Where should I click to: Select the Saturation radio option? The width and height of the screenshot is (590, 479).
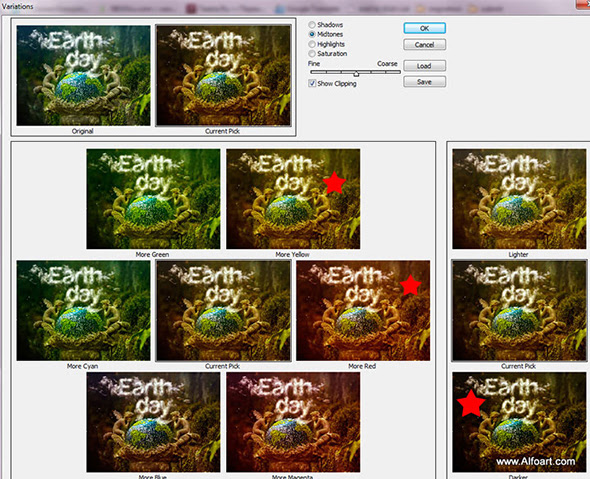[312, 54]
